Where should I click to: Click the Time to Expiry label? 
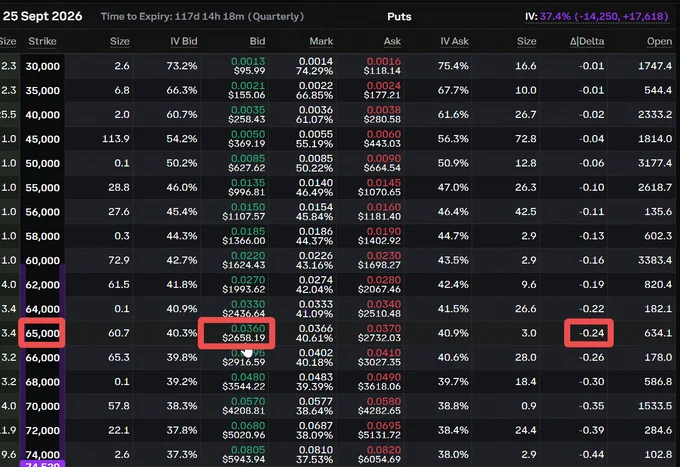click(x=202, y=16)
